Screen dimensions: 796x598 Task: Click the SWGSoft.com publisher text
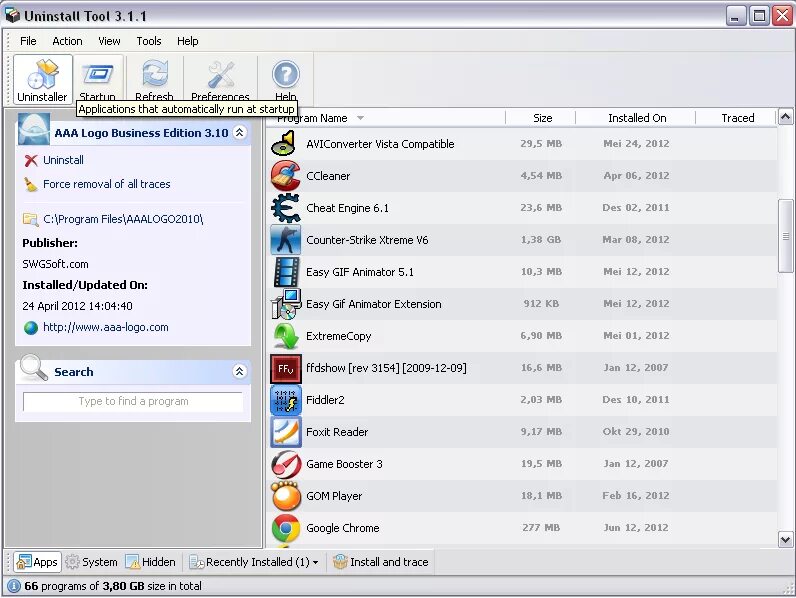[x=55, y=264]
